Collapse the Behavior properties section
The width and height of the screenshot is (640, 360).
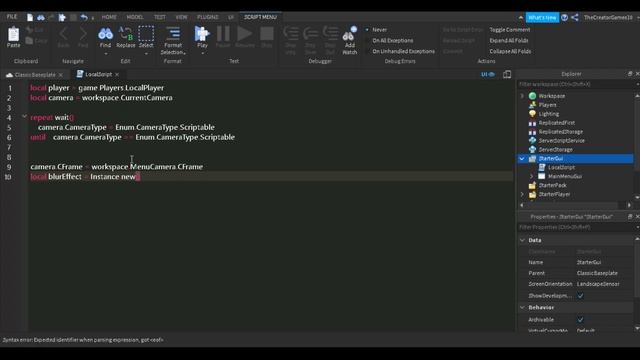(x=522, y=307)
